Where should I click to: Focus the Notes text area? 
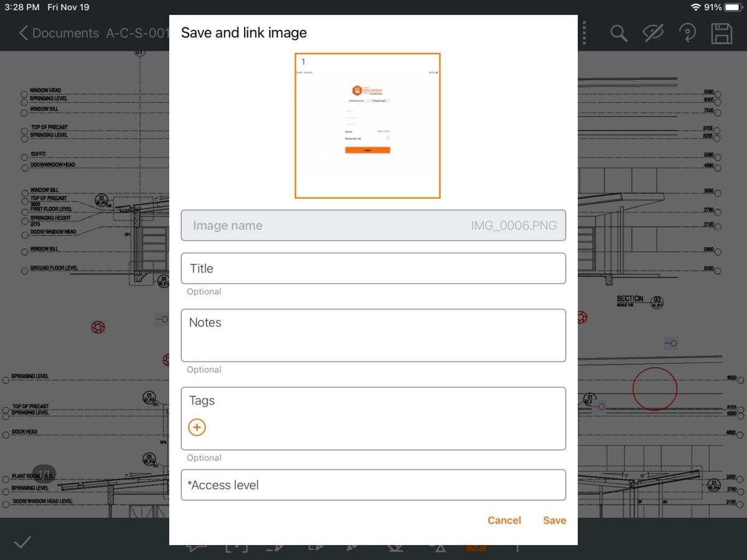point(374,335)
